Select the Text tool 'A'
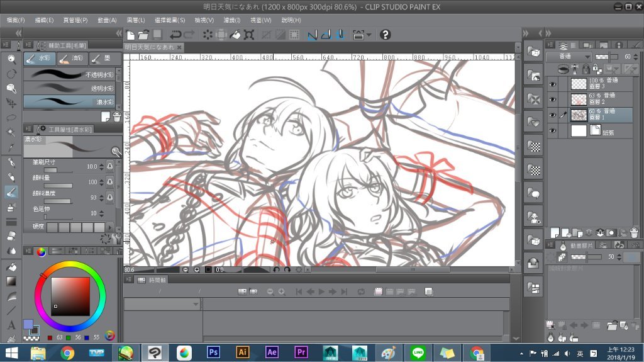Viewport: 644px width, 362px height. coord(11,325)
